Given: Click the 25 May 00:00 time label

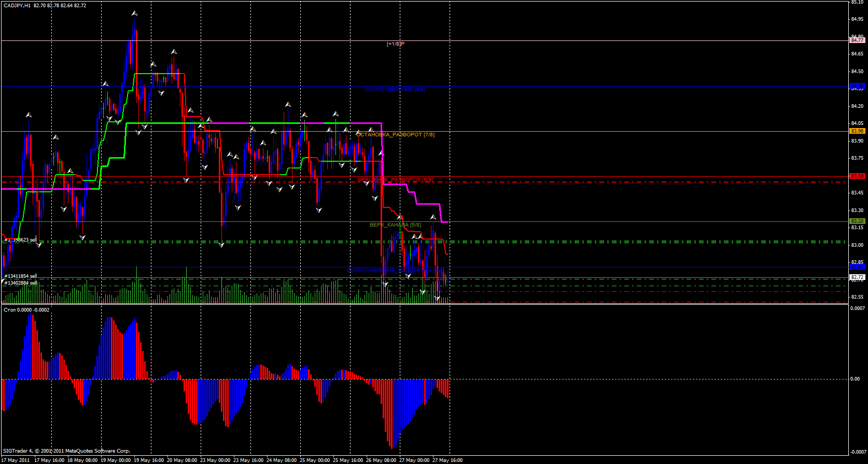Looking at the screenshot, I should click(x=315, y=460).
